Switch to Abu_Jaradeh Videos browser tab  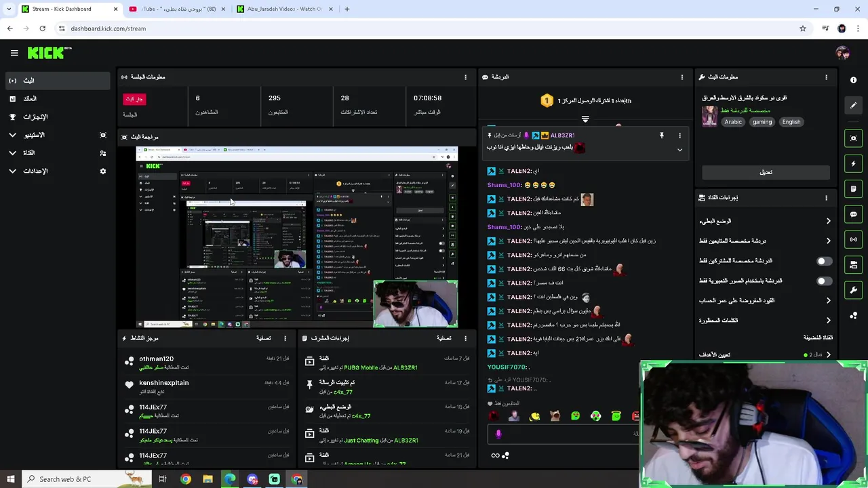(x=285, y=9)
